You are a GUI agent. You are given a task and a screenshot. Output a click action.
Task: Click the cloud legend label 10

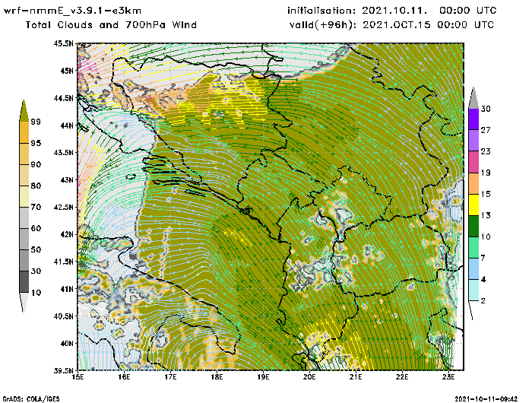[x=36, y=293]
